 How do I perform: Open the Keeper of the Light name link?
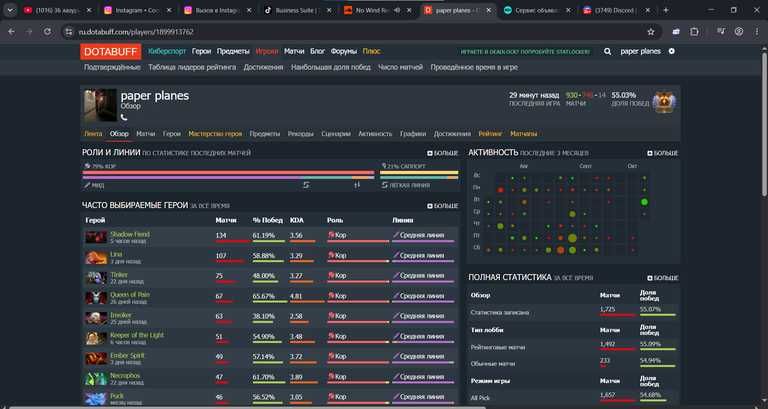click(x=137, y=335)
